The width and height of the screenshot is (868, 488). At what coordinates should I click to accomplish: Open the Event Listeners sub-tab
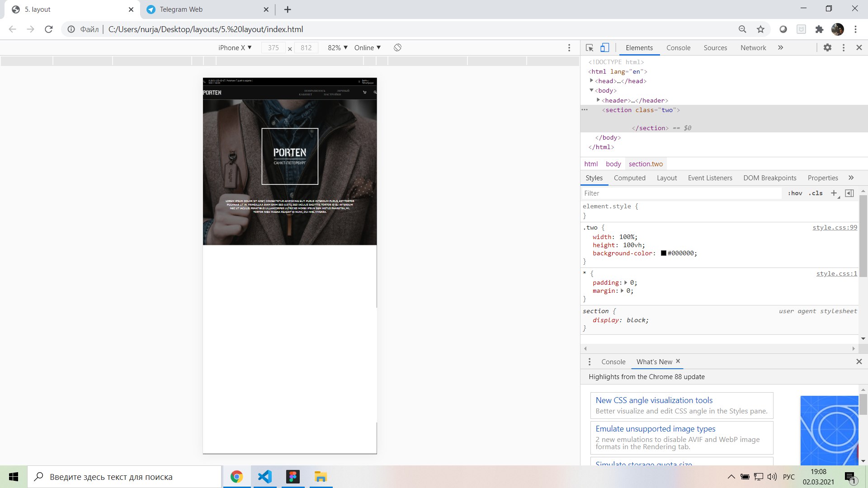(710, 178)
